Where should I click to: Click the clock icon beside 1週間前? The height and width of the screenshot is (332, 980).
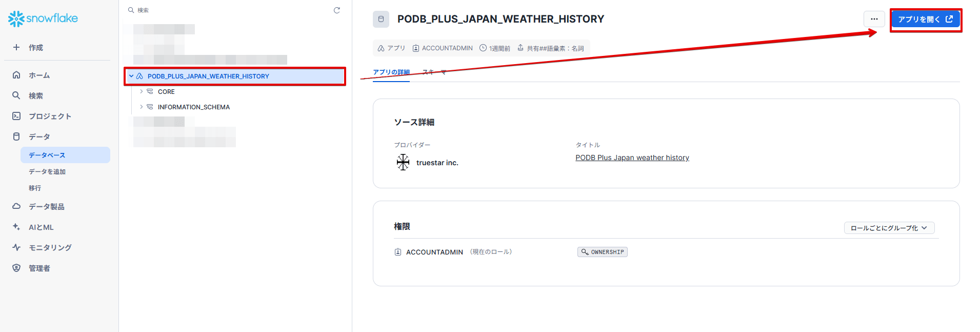click(x=483, y=48)
